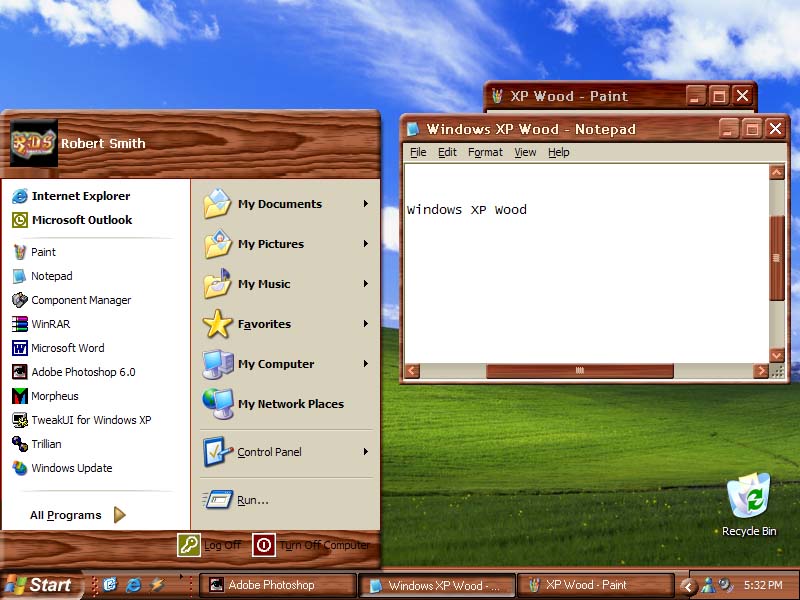The width and height of the screenshot is (800, 600).
Task: Click the Outlook Express quick launch icon
Action: tap(110, 585)
